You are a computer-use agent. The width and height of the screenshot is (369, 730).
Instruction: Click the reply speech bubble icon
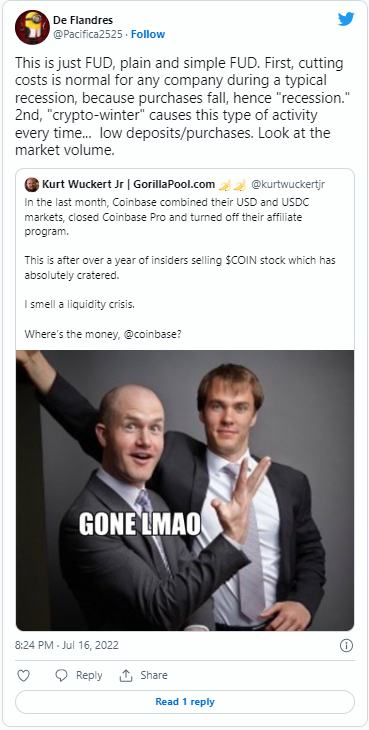[x=61, y=676]
